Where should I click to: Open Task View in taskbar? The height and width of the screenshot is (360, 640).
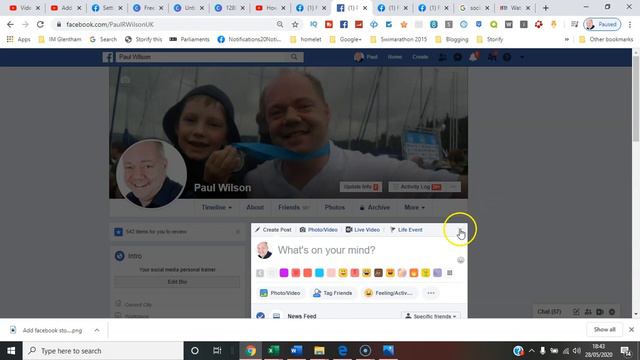click(x=217, y=351)
